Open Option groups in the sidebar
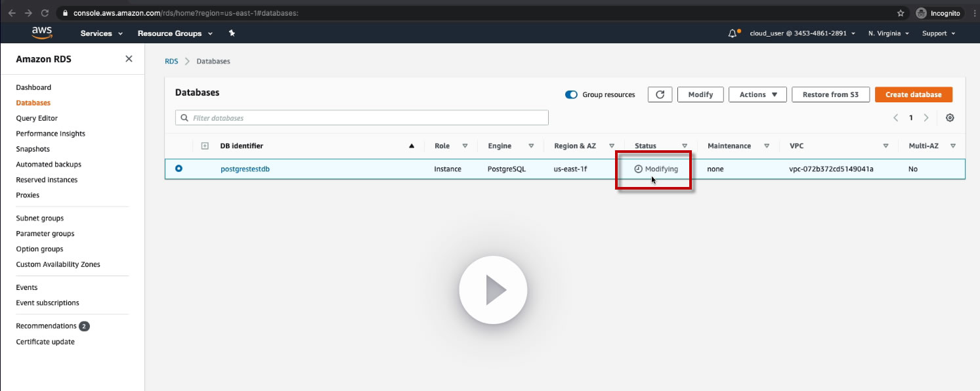 click(x=39, y=249)
